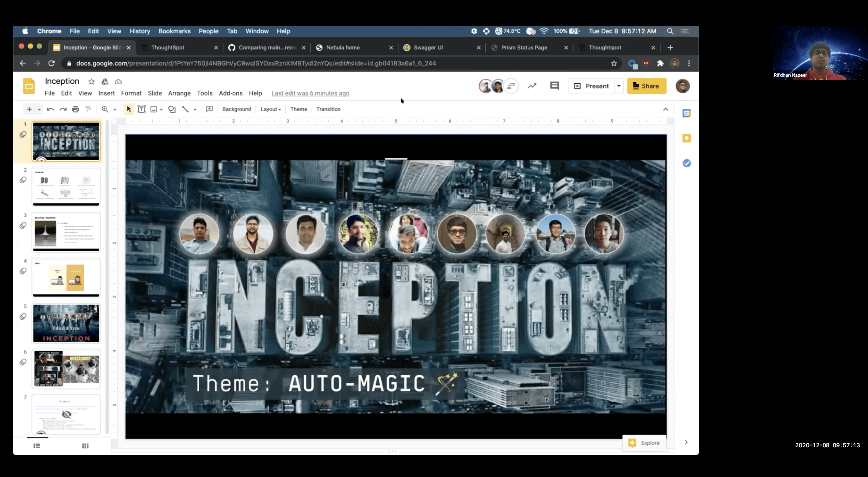Star the Inception presentation
The width and height of the screenshot is (868, 477).
[91, 81]
